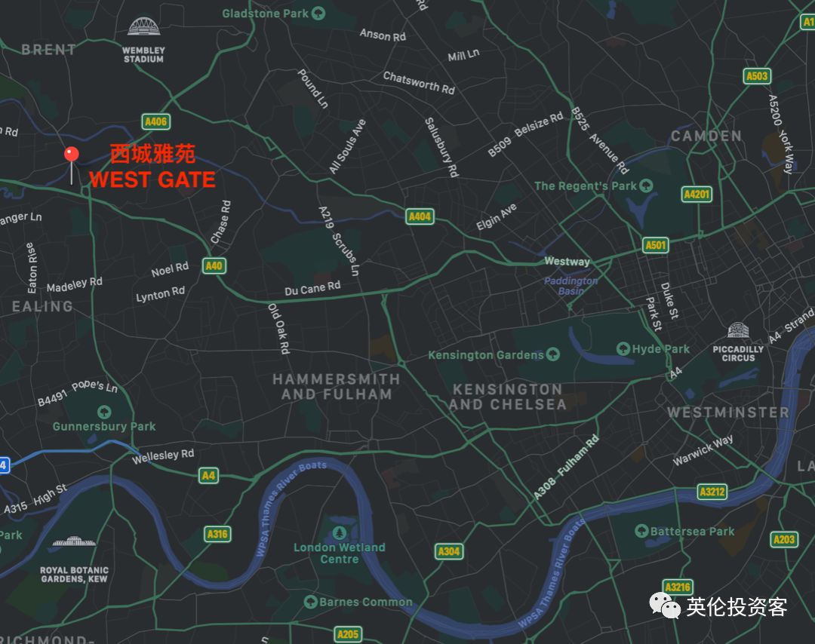Select the Wembley Stadium landmark icon

click(x=143, y=26)
